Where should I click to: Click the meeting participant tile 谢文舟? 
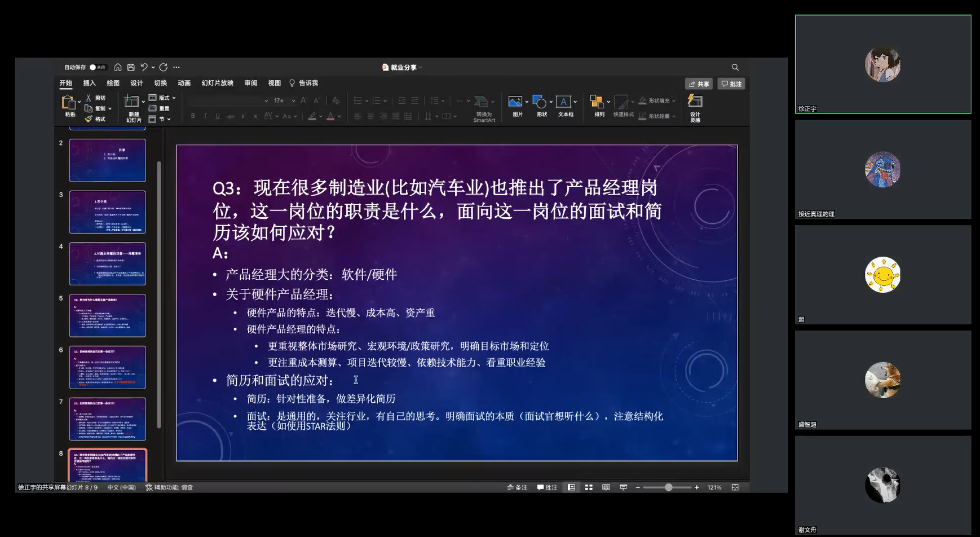pos(883,485)
